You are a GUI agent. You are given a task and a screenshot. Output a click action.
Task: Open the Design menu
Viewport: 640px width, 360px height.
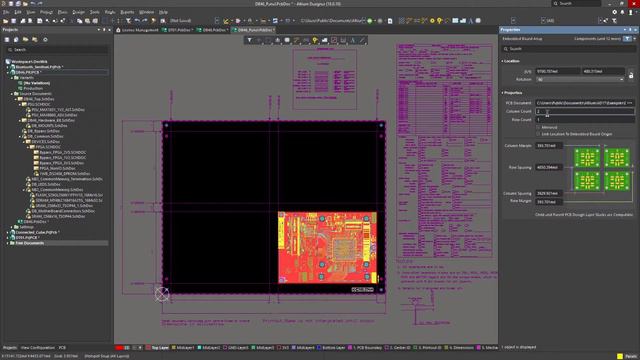coord(78,12)
